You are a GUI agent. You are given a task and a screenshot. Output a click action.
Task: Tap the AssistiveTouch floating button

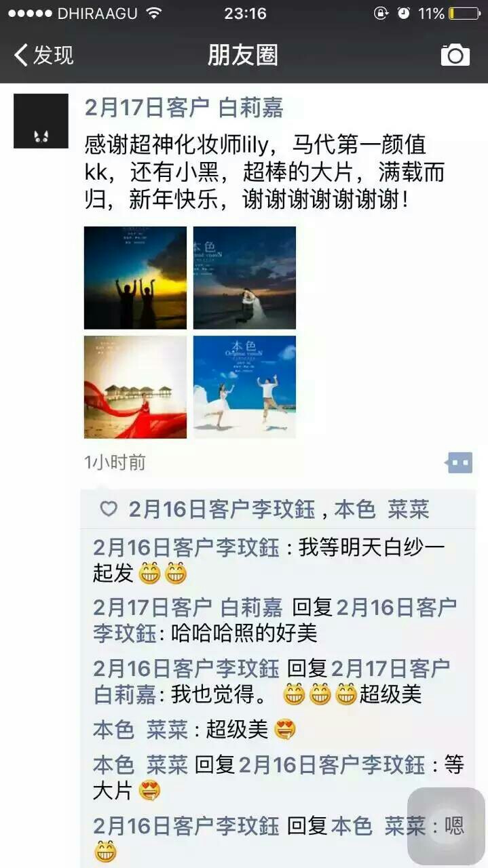pyautogui.click(x=446, y=826)
